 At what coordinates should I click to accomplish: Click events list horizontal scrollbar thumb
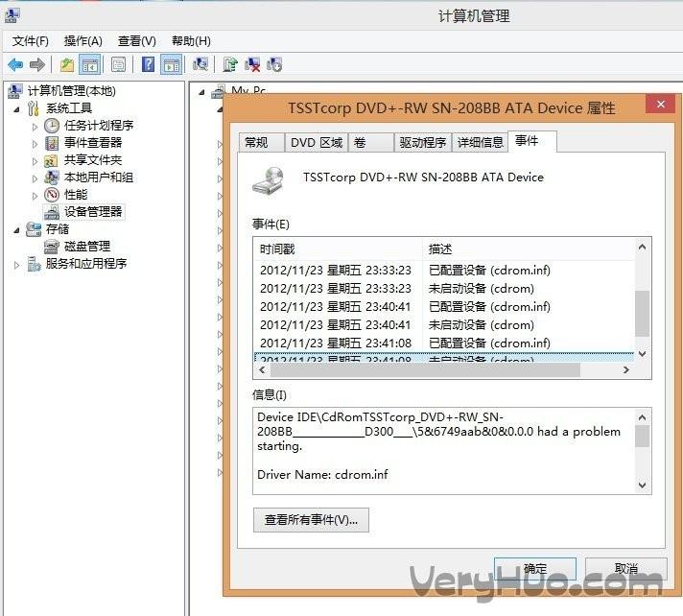click(425, 369)
